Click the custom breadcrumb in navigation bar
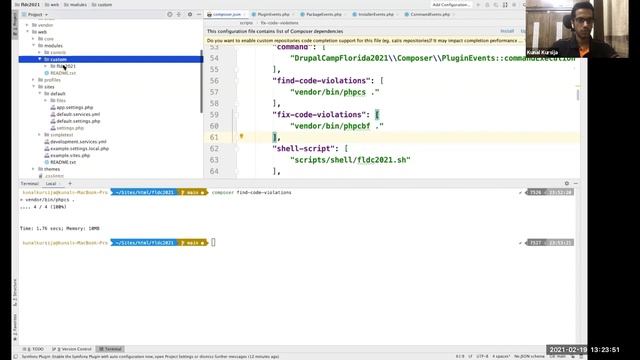Image resolution: width=640 pixels, height=360 pixels. coord(102,5)
